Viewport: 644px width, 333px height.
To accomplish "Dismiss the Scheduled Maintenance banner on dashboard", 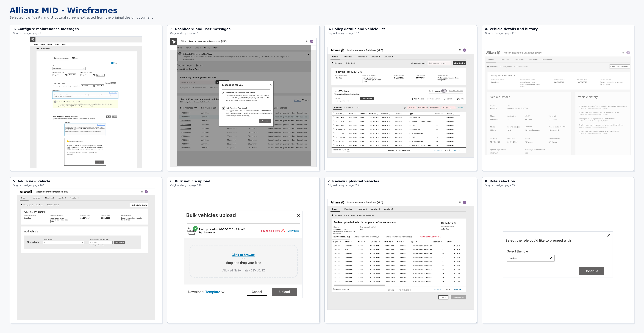I will coord(308,54).
